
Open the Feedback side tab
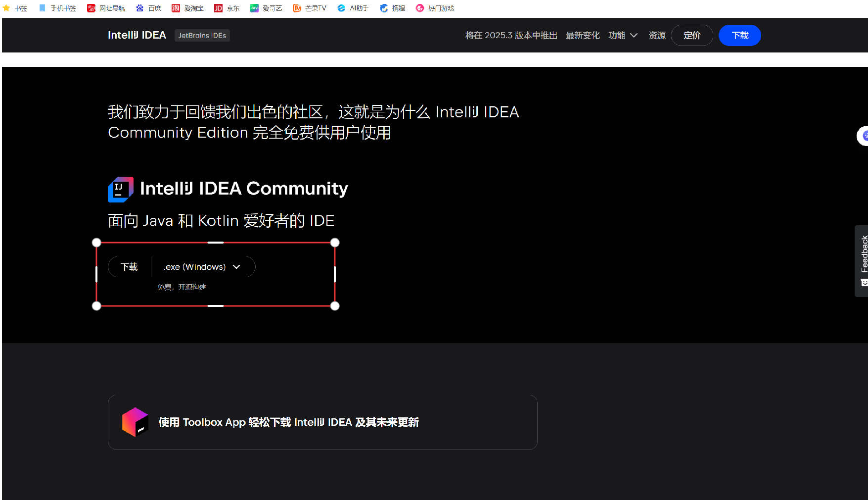pos(862,261)
